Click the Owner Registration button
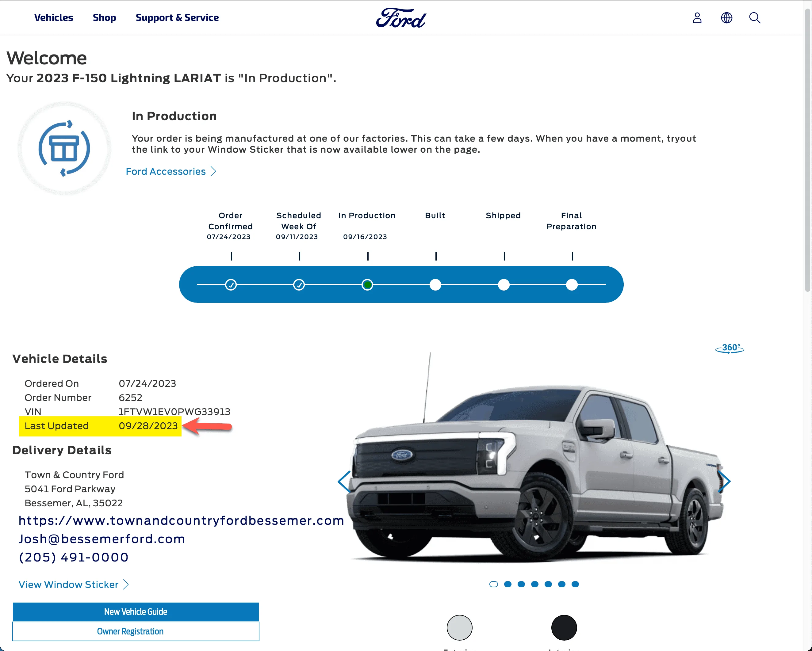This screenshot has height=651, width=812. [x=136, y=631]
